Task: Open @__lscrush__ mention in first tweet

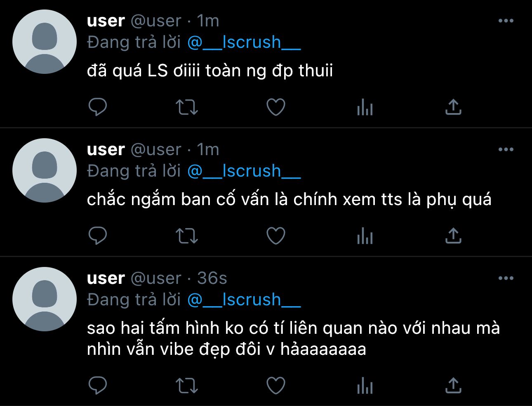Action: (244, 42)
